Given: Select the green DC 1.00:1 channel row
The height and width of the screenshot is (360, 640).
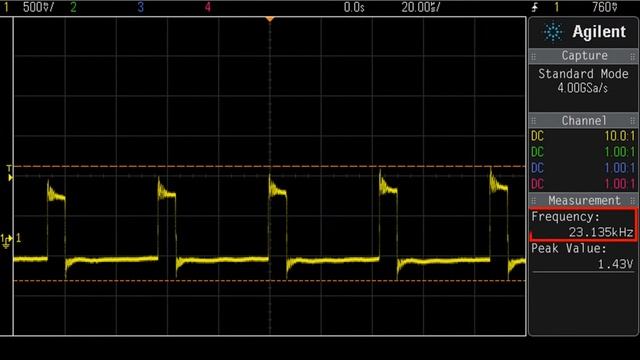Looking at the screenshot, I should coord(583,152).
